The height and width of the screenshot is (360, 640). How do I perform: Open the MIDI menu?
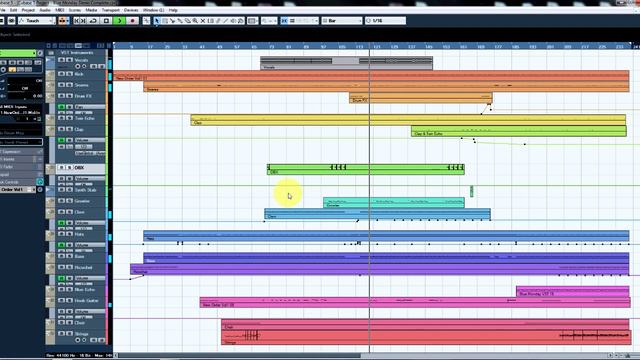tap(60, 10)
